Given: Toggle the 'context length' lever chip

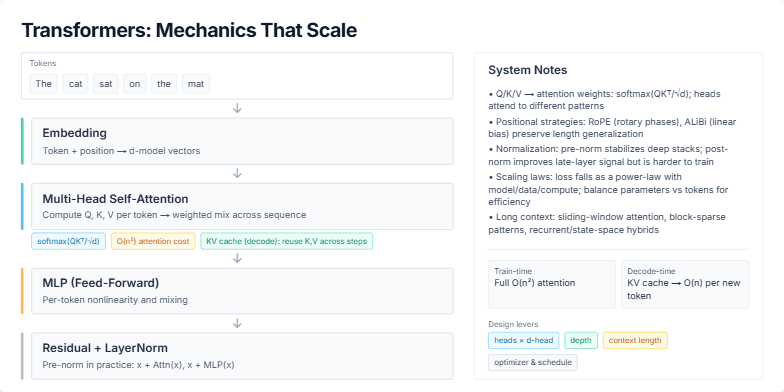Looking at the screenshot, I should coord(635,340).
